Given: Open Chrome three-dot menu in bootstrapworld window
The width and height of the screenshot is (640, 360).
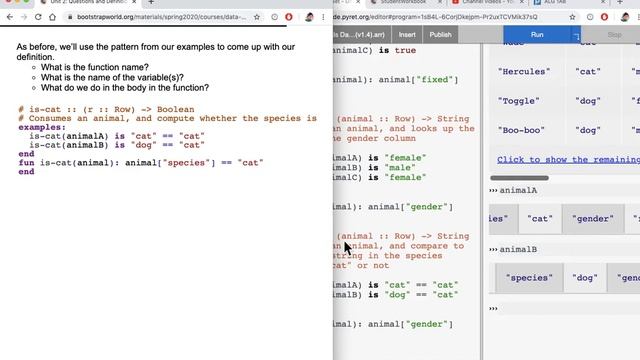Looking at the screenshot, I should click(x=323, y=17).
